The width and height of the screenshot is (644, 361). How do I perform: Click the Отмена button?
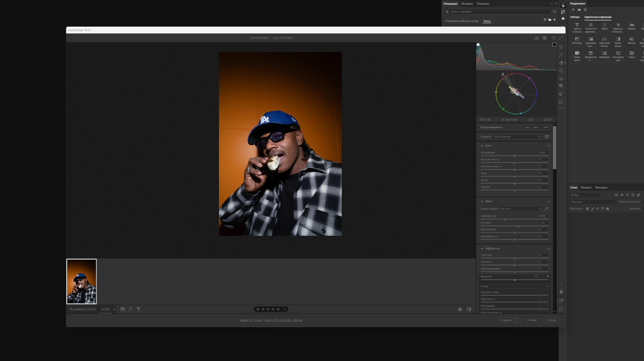coord(532,320)
